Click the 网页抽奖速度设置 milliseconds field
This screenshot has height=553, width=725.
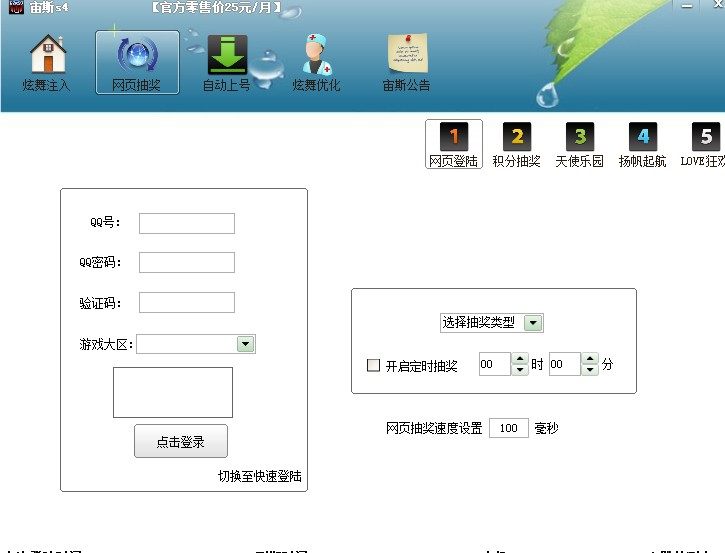pos(509,428)
